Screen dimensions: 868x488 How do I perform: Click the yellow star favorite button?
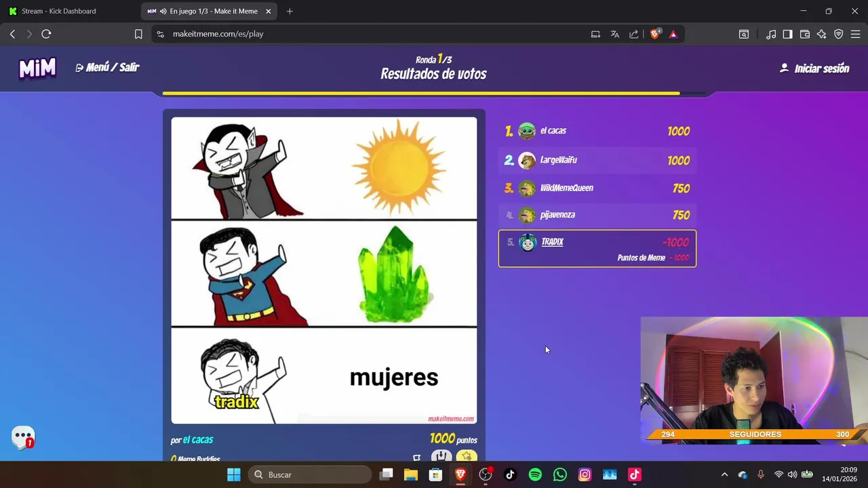click(x=467, y=457)
